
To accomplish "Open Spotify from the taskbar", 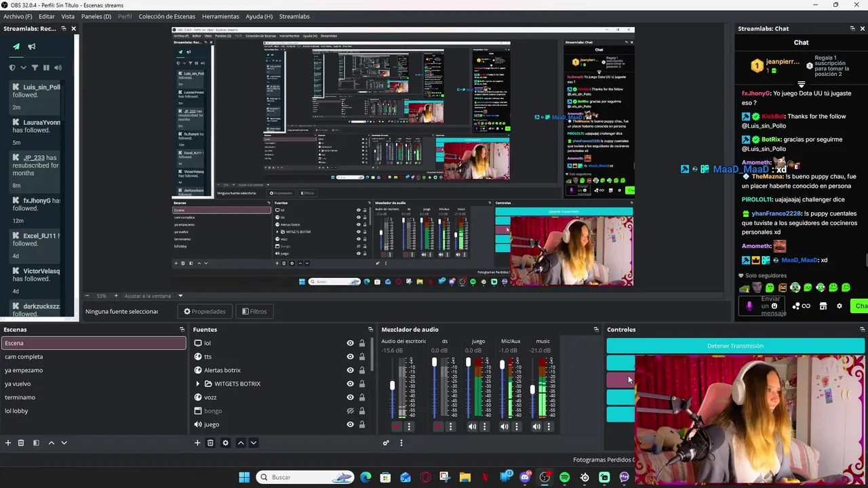I will pos(565,477).
